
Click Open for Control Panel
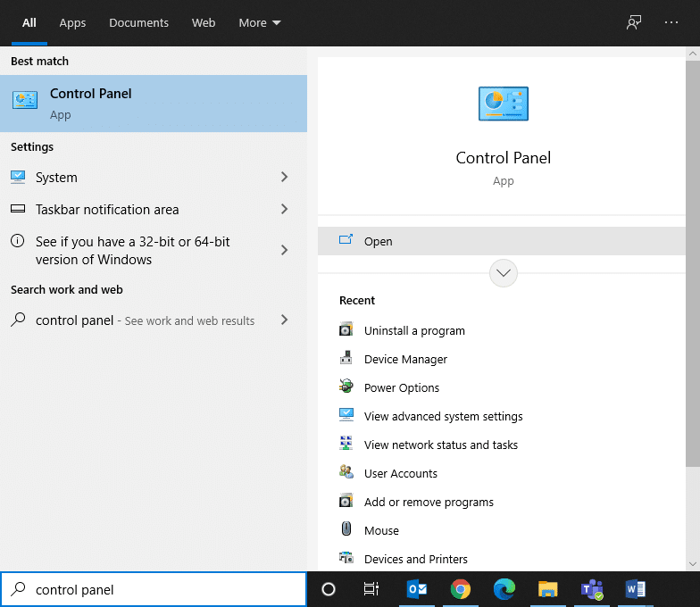tap(379, 241)
